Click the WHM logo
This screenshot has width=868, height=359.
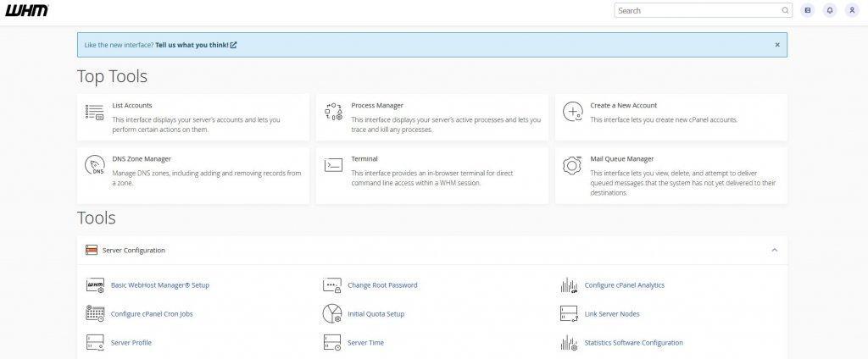click(26, 10)
